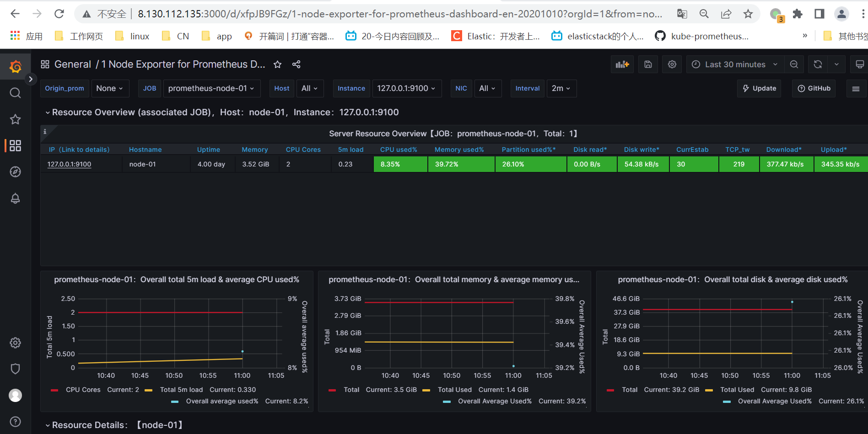Viewport: 868px width, 434px height.
Task: Open the Help question mark icon
Action: coord(15,422)
